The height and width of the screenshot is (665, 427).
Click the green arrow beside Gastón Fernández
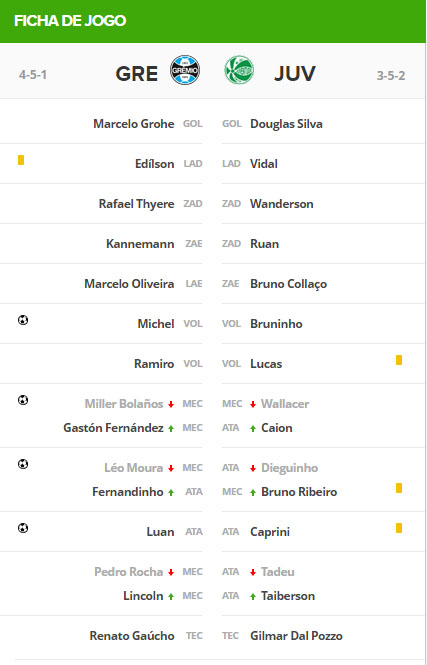[171, 428]
